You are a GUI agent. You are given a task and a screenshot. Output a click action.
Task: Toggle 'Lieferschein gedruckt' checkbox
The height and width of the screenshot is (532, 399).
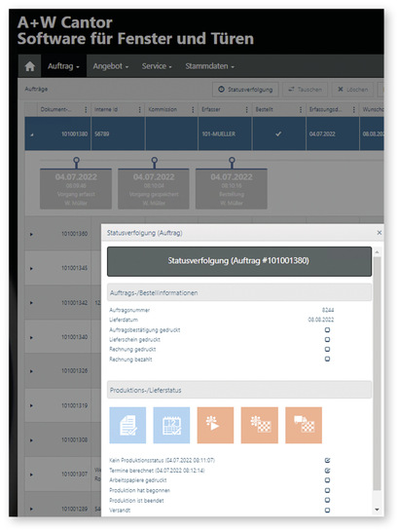tap(327, 340)
